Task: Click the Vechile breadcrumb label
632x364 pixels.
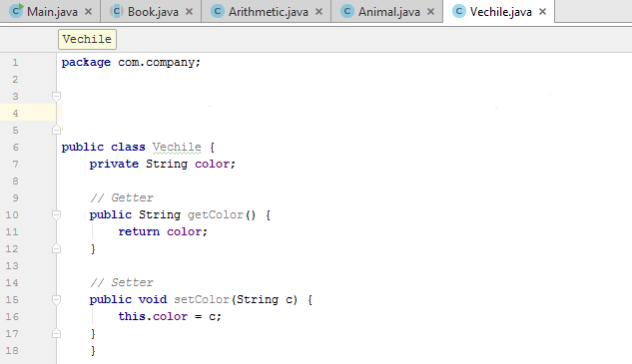Action: click(x=87, y=39)
